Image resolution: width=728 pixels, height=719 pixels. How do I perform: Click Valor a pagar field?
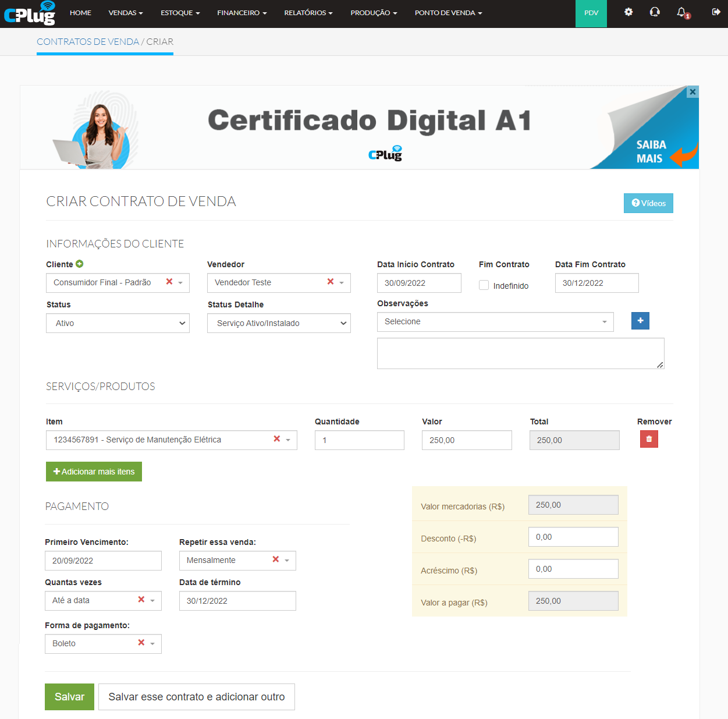coord(573,601)
